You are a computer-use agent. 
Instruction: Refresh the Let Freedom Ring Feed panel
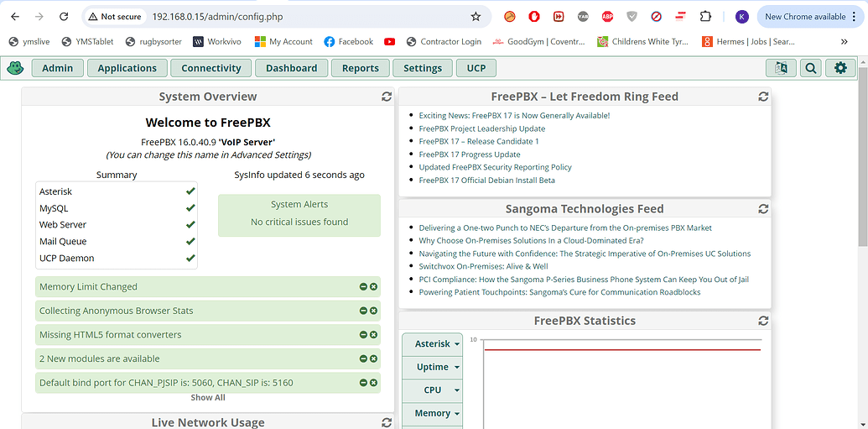(763, 97)
